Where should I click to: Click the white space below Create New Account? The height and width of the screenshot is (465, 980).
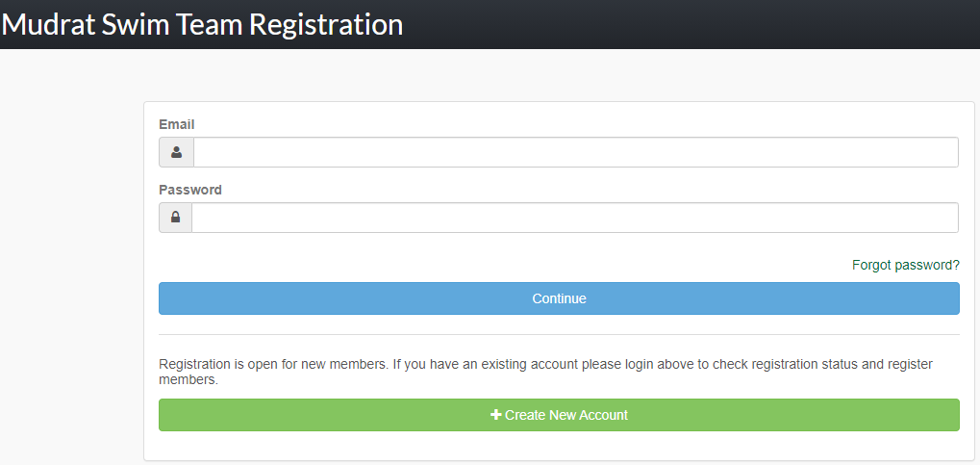click(559, 445)
